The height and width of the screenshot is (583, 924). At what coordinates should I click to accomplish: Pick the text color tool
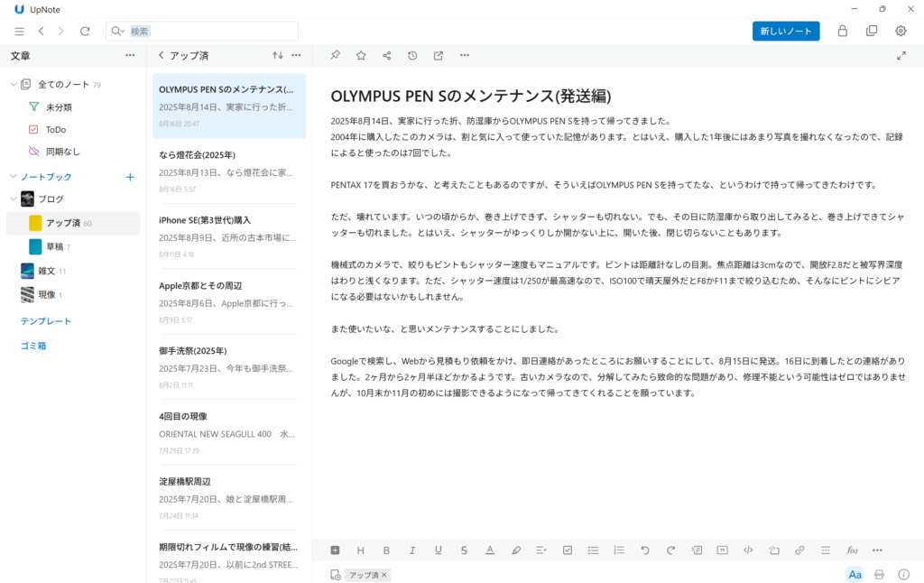click(490, 550)
